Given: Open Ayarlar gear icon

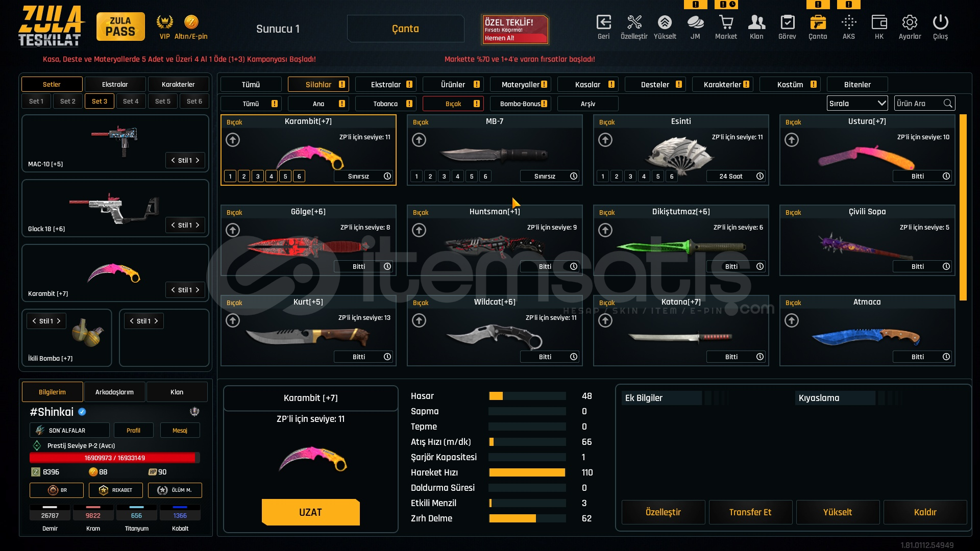Looking at the screenshot, I should [x=910, y=23].
